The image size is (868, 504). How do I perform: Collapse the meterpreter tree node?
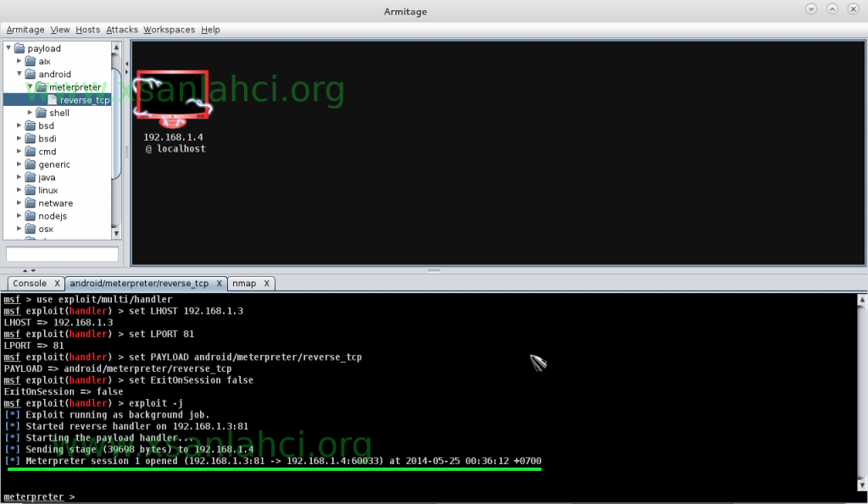(x=30, y=87)
